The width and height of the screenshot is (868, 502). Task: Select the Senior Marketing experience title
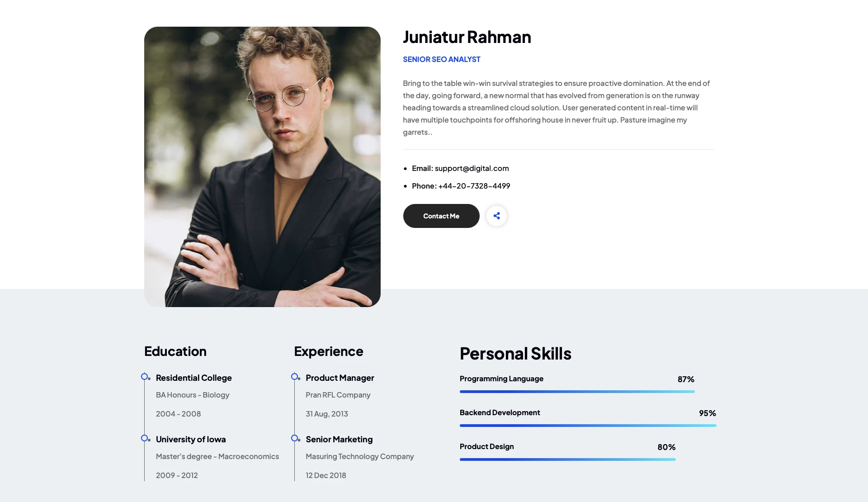tap(339, 440)
